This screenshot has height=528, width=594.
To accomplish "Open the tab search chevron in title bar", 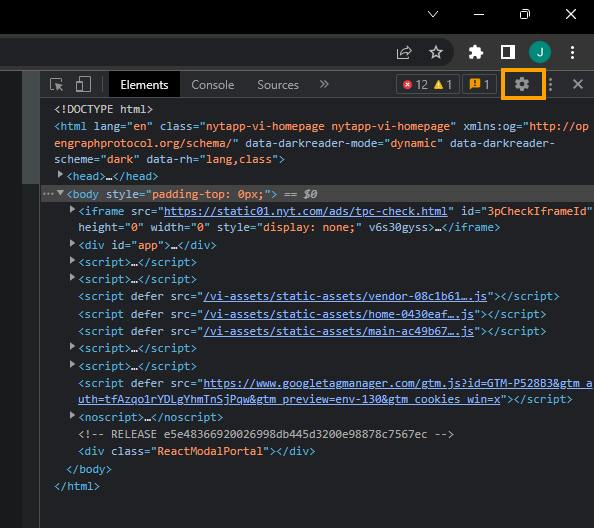I will tap(433, 14).
